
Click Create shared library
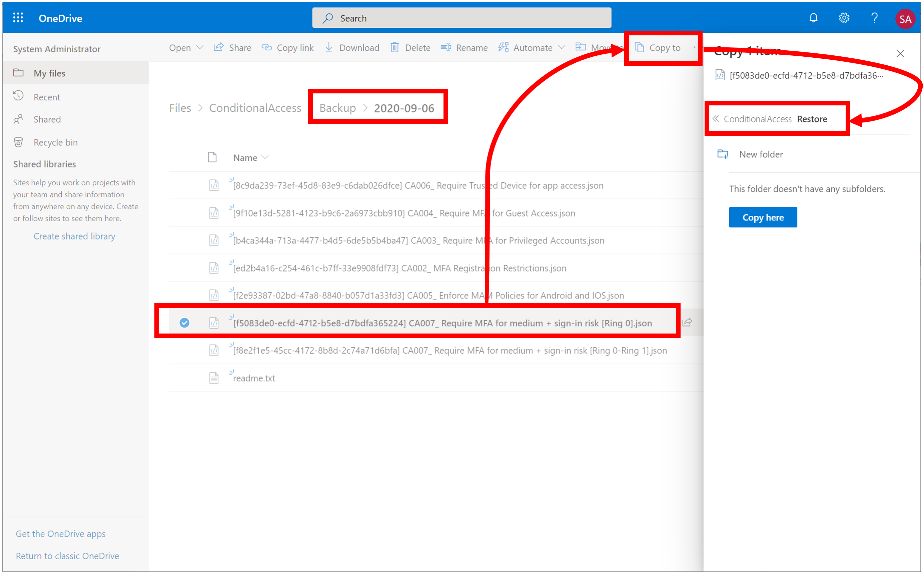pos(74,236)
